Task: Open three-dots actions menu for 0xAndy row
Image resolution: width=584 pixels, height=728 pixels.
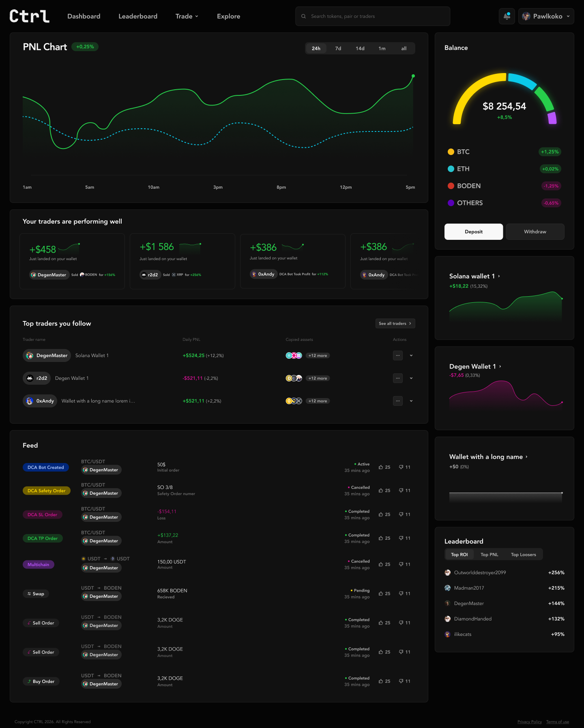Action: [x=398, y=401]
